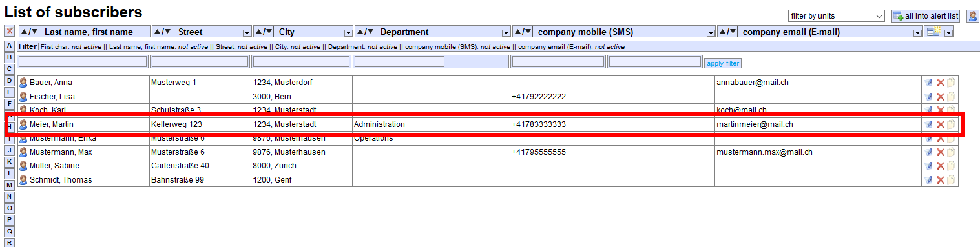Viewport: 980px width, 247px height.
Task: Delete the Müller, Sabine subscriber
Action: point(940,166)
